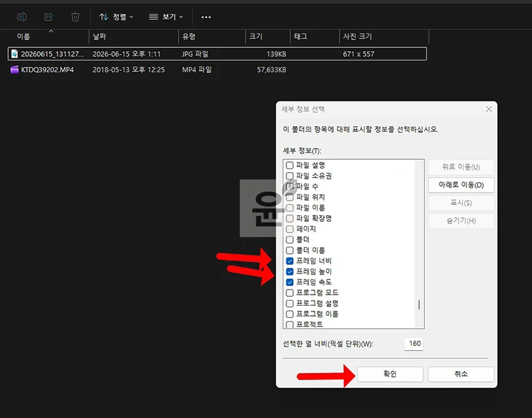Click the column width input showing 160

[x=414, y=344]
